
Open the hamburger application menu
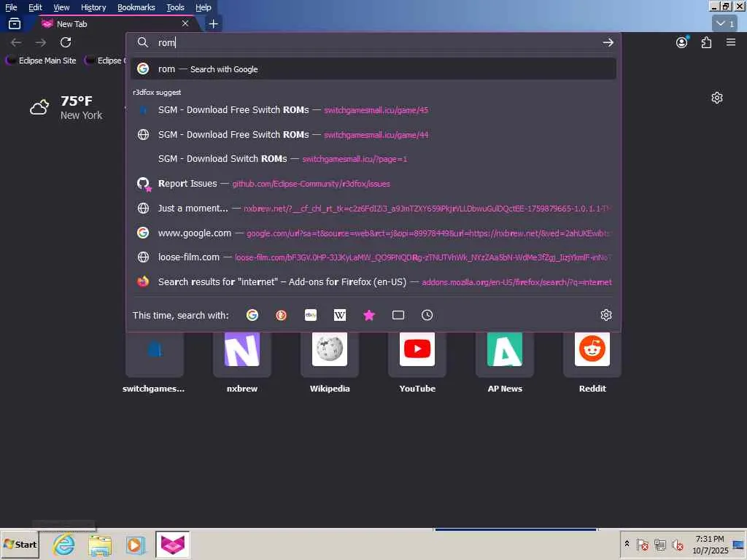pos(731,42)
